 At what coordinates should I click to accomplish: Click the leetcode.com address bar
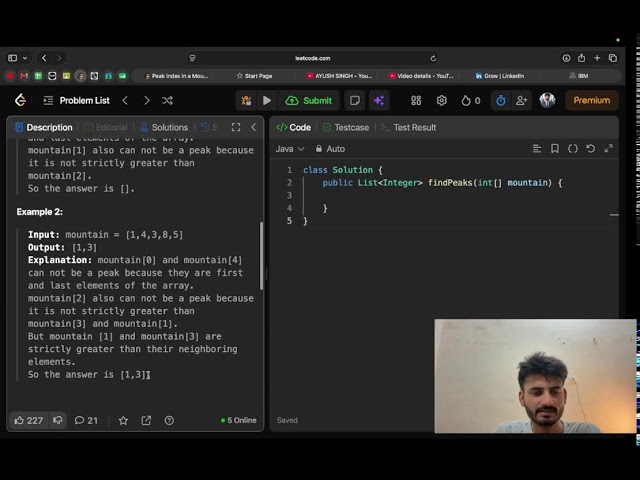pyautogui.click(x=313, y=58)
